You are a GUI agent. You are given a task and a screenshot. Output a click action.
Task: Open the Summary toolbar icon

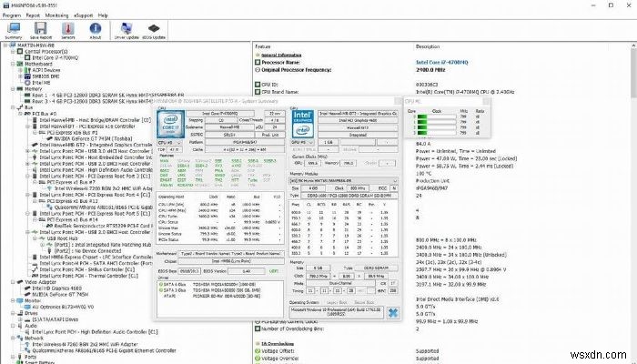(x=14, y=30)
